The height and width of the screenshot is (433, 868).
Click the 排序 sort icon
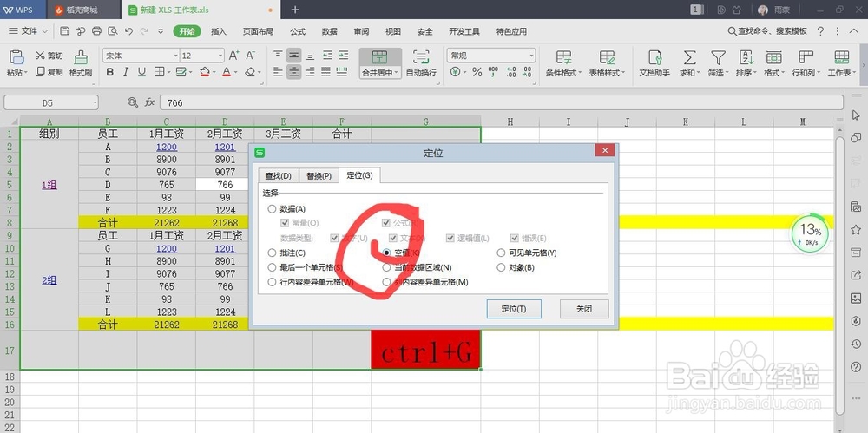tap(746, 57)
